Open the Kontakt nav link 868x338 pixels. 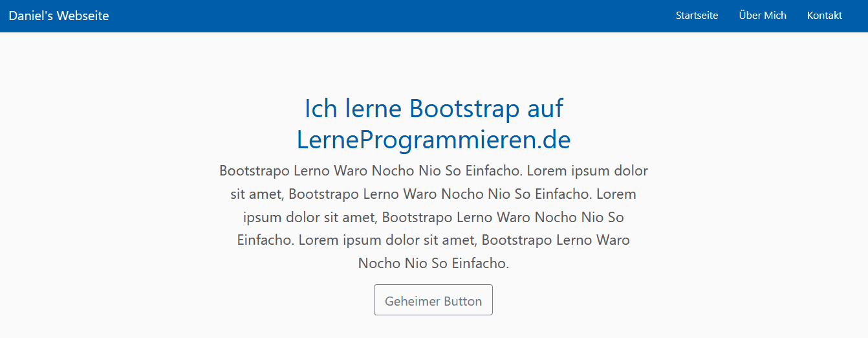pyautogui.click(x=824, y=16)
